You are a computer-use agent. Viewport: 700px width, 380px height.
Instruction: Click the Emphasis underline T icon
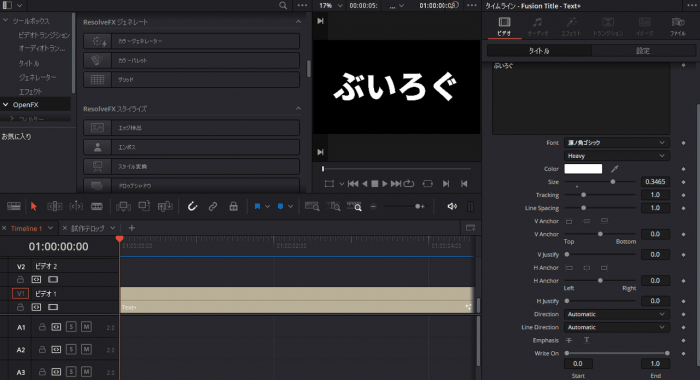(x=587, y=340)
